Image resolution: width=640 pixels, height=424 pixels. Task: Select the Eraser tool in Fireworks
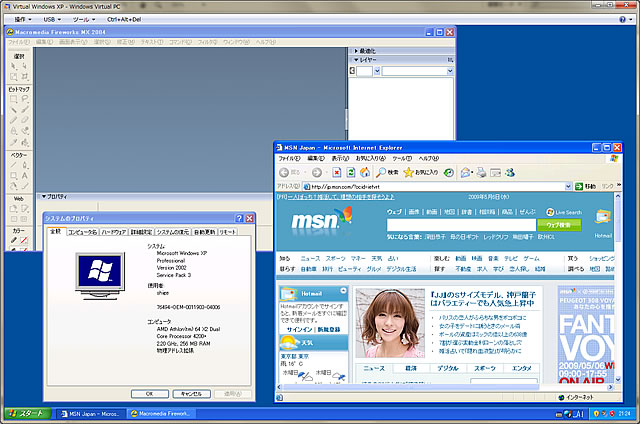pyautogui.click(x=24, y=120)
